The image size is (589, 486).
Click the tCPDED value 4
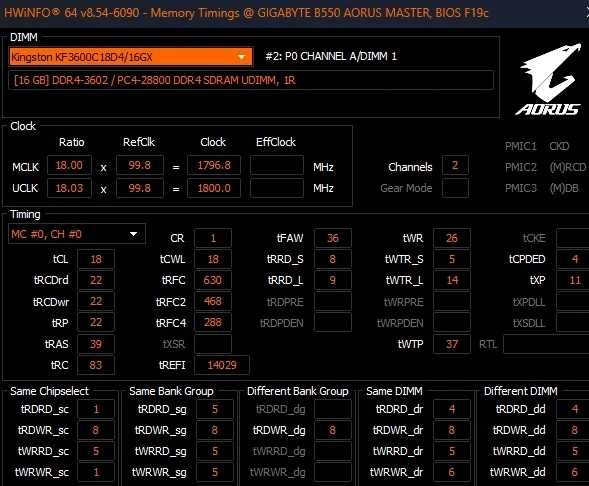tap(573, 259)
